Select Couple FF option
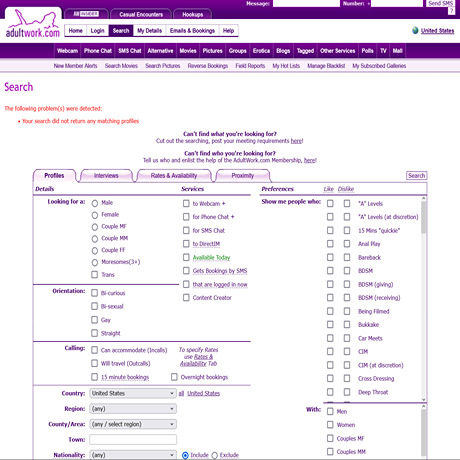The image size is (460, 460). point(95,250)
